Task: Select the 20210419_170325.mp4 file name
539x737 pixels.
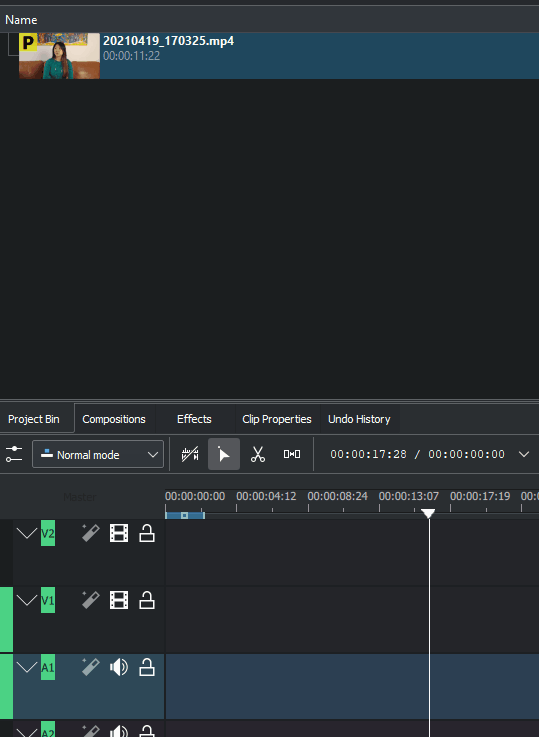Action: coord(168,41)
